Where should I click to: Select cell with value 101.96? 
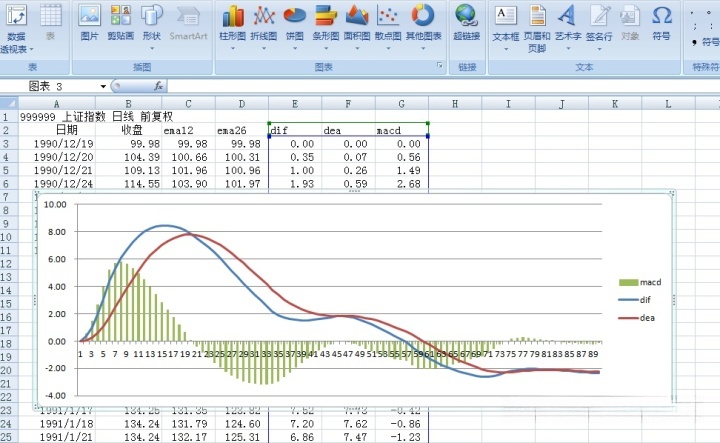(188, 170)
